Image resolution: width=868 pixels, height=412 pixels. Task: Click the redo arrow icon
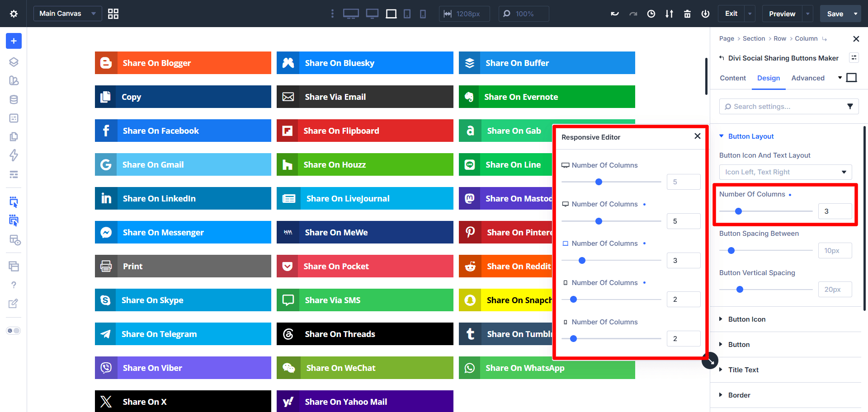coord(633,14)
